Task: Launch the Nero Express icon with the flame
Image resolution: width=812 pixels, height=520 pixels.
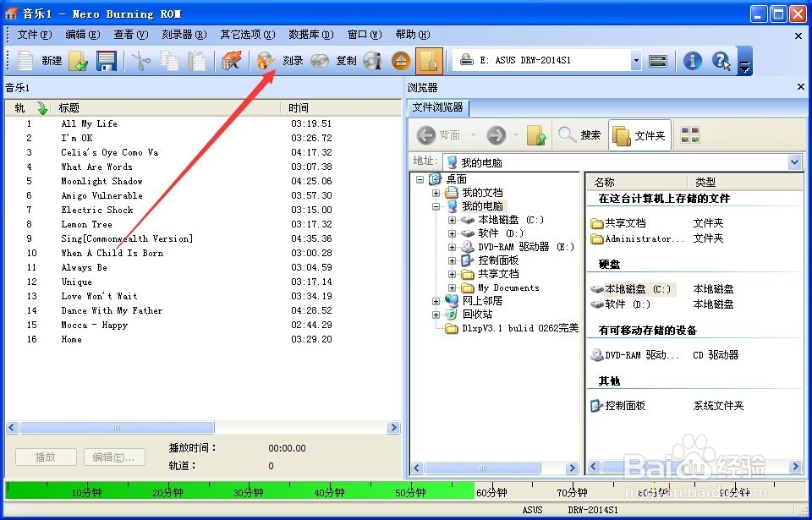Action: pyautogui.click(x=231, y=61)
